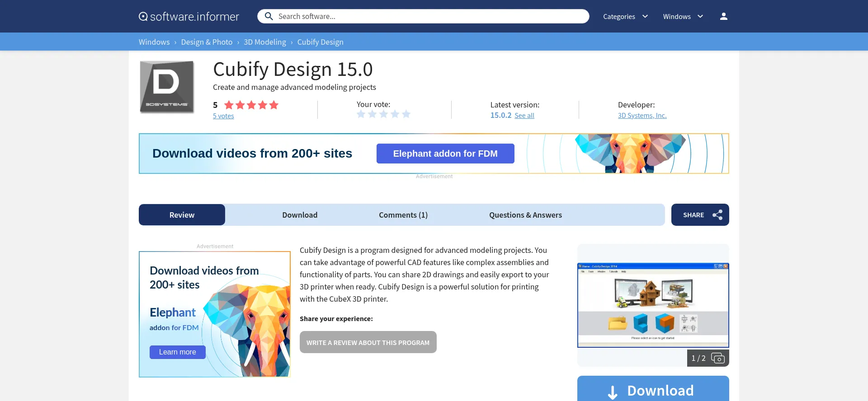Select the Review tab
This screenshot has width=868, height=401.
(x=182, y=215)
